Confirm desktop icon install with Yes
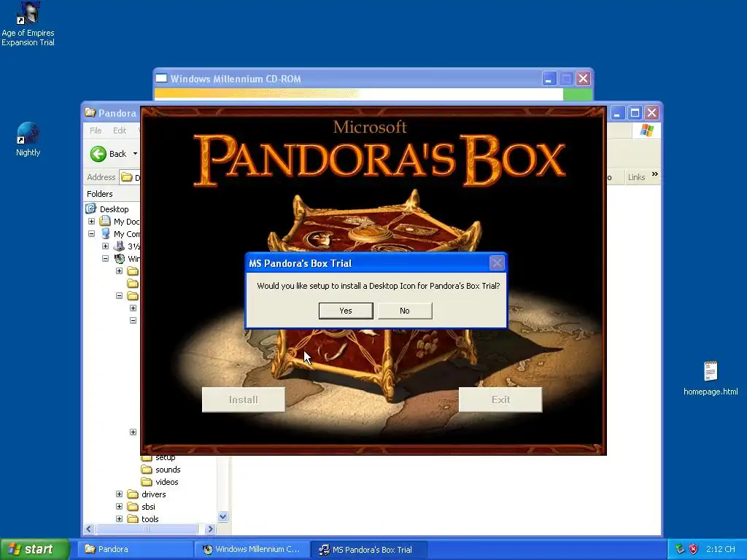 pyautogui.click(x=345, y=311)
